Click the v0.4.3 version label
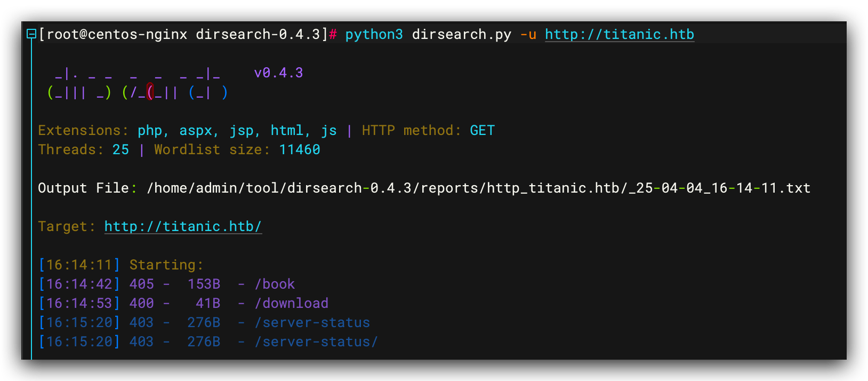The image size is (868, 381). [278, 73]
